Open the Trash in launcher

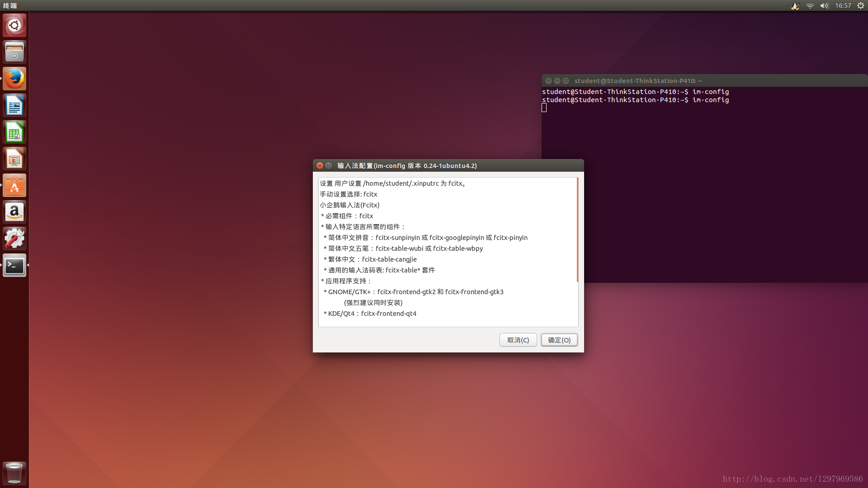tap(14, 473)
